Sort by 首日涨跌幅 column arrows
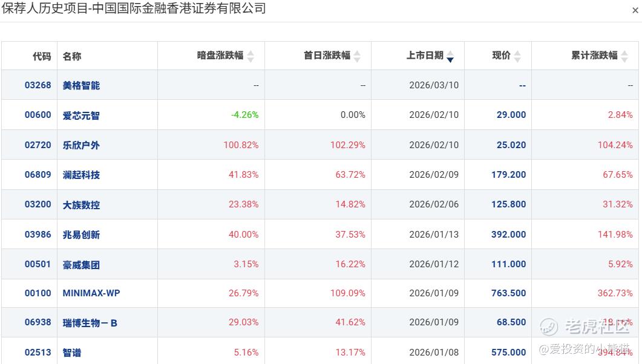The width and height of the screenshot is (642, 364). pos(357,56)
